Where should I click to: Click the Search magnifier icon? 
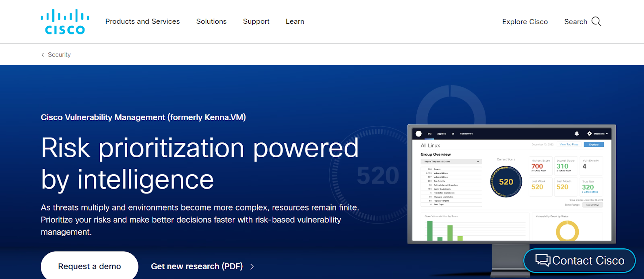[x=597, y=21]
